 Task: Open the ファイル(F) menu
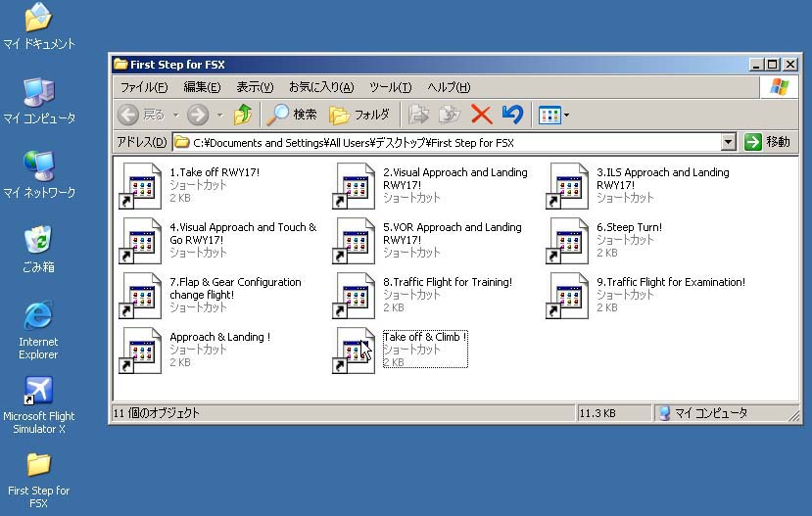[143, 87]
